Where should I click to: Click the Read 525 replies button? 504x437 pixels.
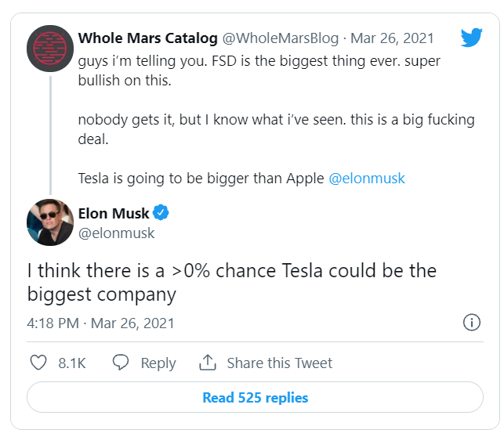(255, 397)
